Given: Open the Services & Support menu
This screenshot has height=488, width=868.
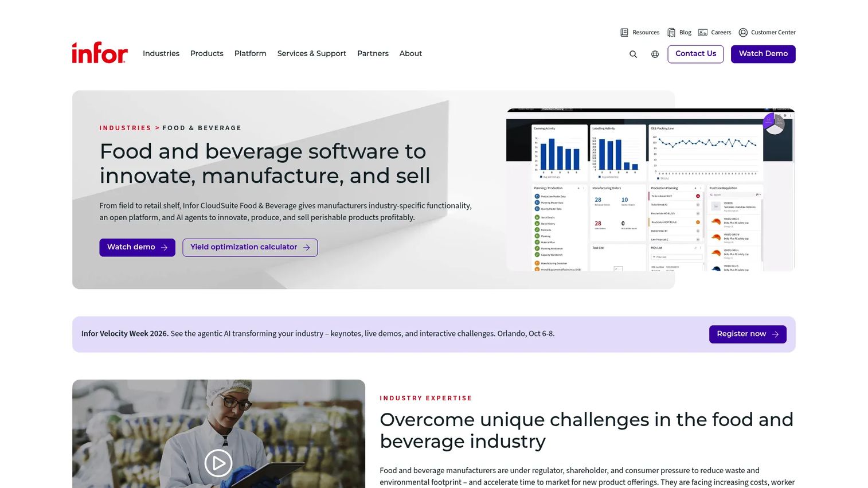Looking at the screenshot, I should click(312, 53).
